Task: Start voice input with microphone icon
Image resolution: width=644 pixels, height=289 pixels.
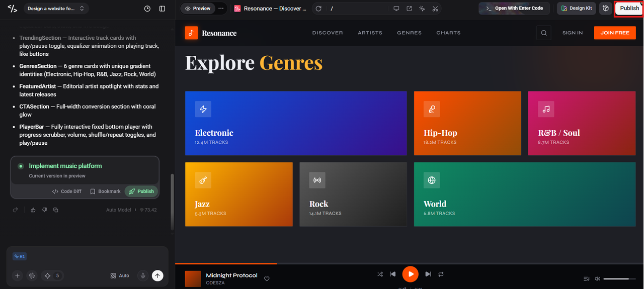Action: (143, 276)
